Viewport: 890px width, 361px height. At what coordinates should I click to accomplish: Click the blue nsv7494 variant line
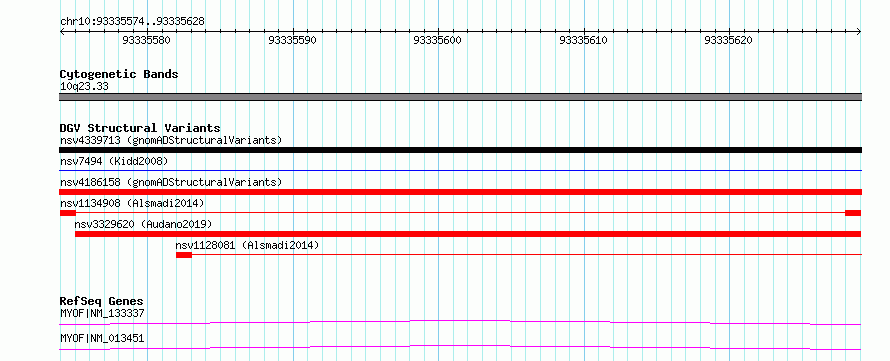tap(460, 170)
